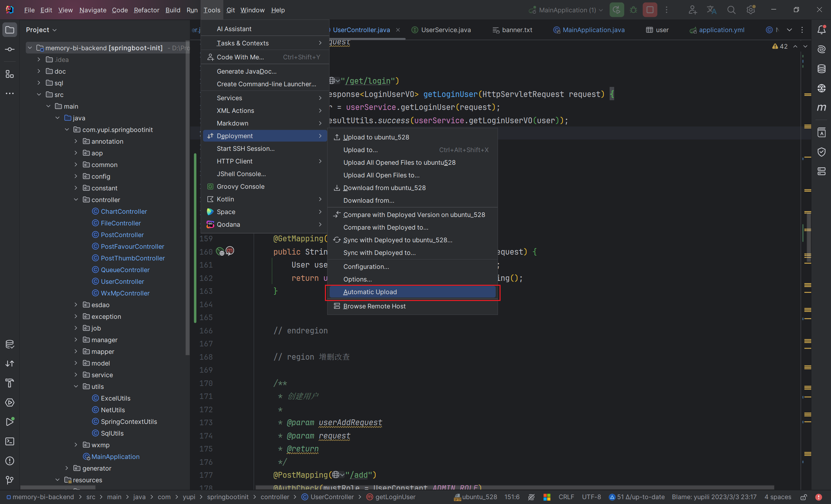Image resolution: width=831 pixels, height=504 pixels.
Task: Open the Git tool window icon at bottom left
Action: click(10, 480)
